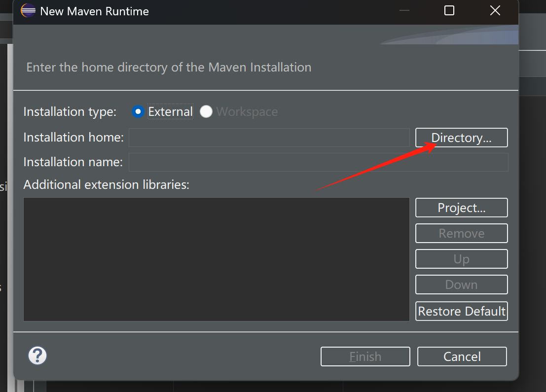Image resolution: width=546 pixels, height=392 pixels.
Task: Click inside the Additional extension libraries list
Action: (216, 259)
